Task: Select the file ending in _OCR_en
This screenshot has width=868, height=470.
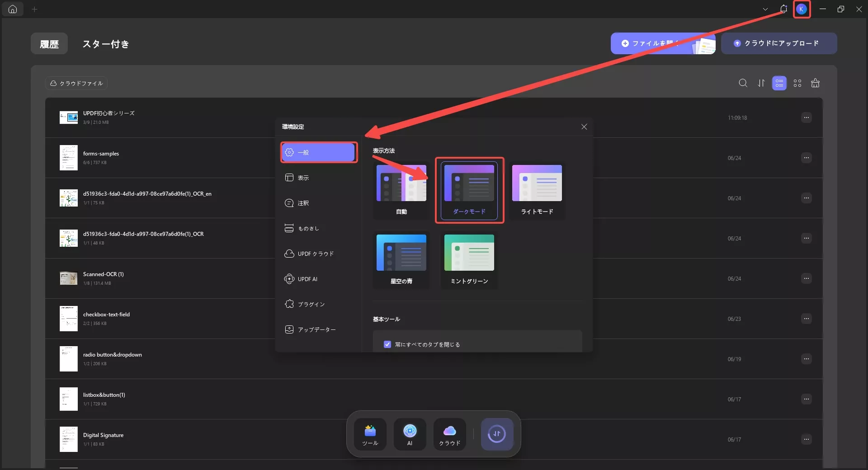Action: [x=147, y=194]
